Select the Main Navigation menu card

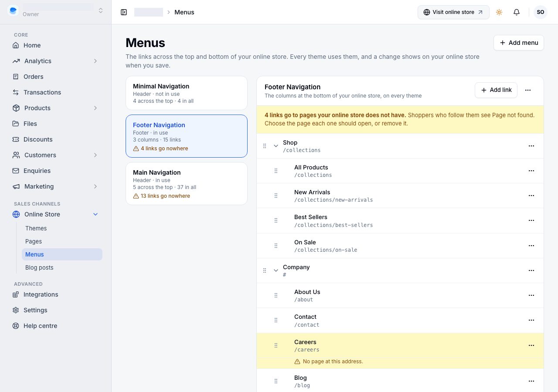click(x=187, y=184)
